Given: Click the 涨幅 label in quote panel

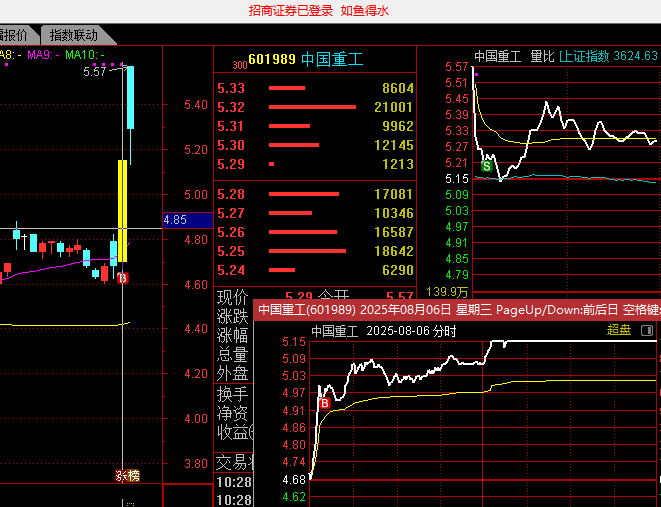Looking at the screenshot, I should 232,335.
